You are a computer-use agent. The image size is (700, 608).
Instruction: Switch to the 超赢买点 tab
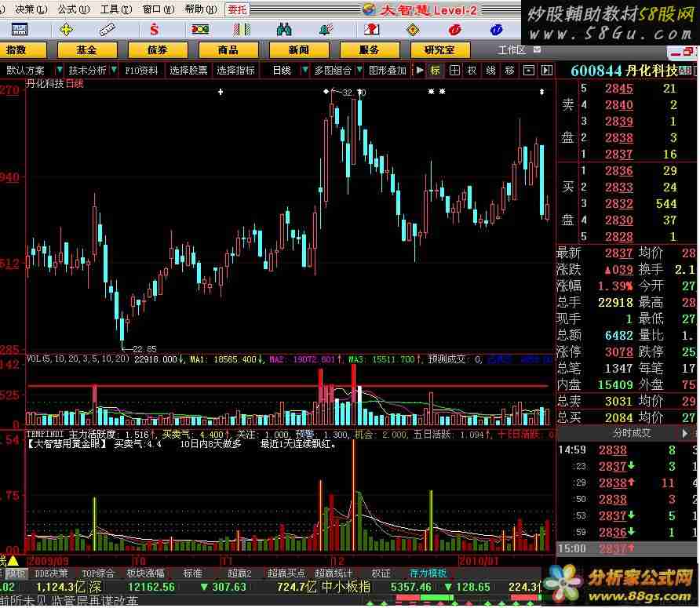click(x=286, y=573)
